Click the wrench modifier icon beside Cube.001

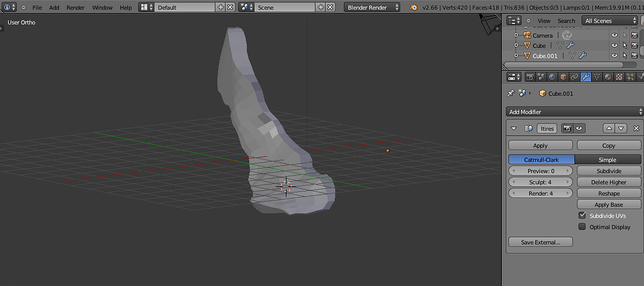(x=582, y=55)
